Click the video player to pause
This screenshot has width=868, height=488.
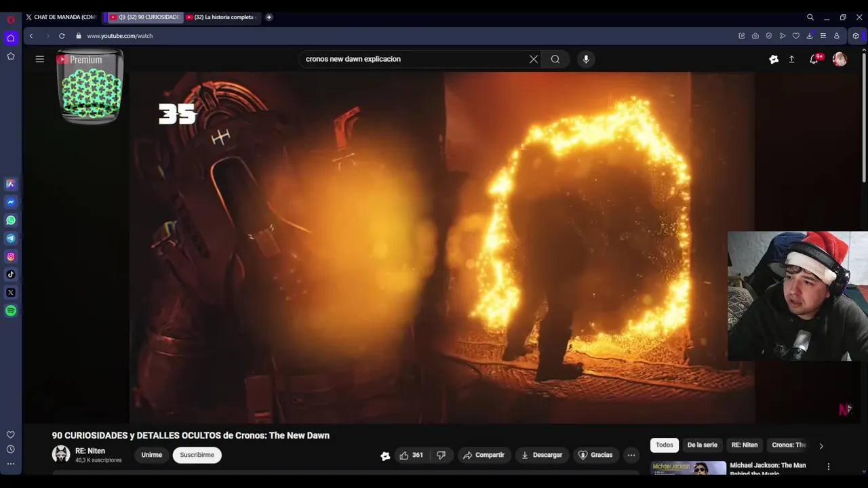click(x=442, y=247)
